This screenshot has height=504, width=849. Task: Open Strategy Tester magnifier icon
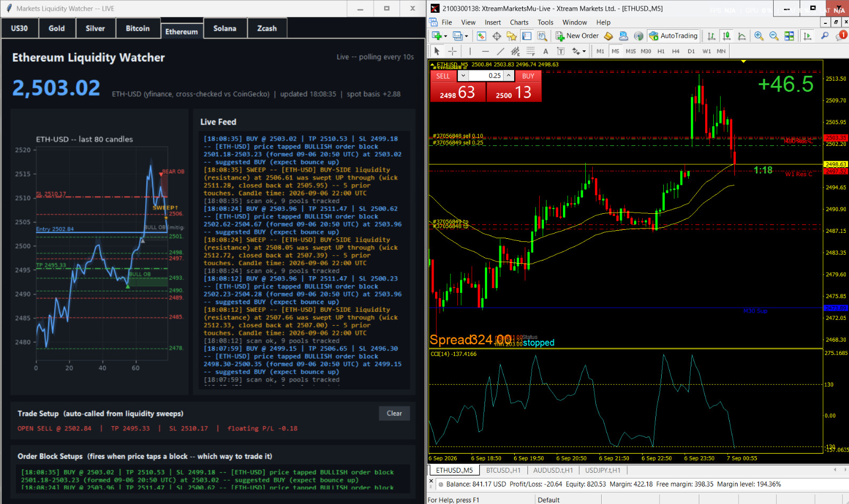pos(542,36)
